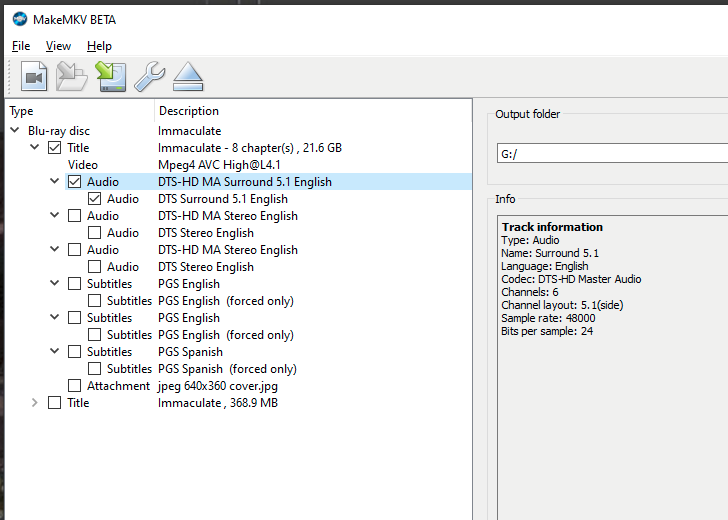
Task: Open Preferences with the wrench icon
Action: point(149,76)
